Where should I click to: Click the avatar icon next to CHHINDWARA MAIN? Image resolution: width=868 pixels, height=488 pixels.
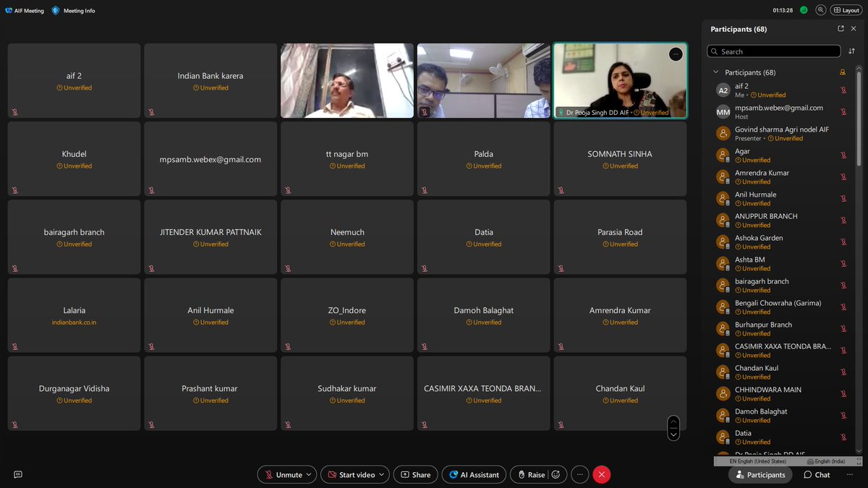pos(723,393)
